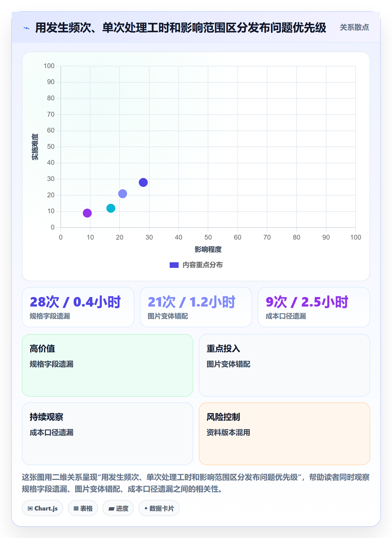Viewport: 392px width, 538px height.
Task: Click 成本口径遗漏 in 持续观察 card
Action: pyautogui.click(x=52, y=433)
